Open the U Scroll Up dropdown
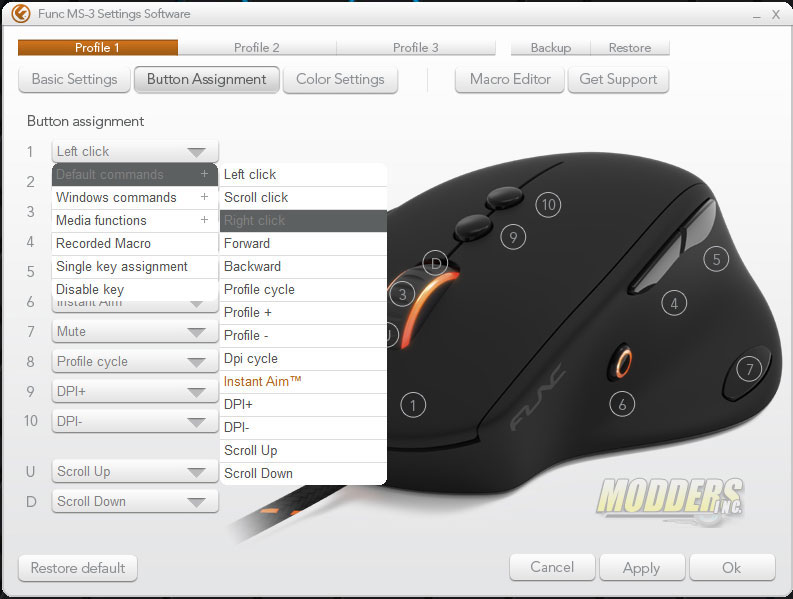Viewport: 793px width, 599px height. click(x=135, y=472)
